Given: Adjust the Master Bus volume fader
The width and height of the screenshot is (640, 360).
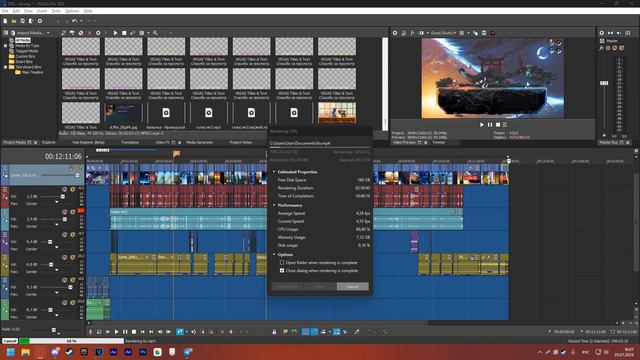Looking at the screenshot, I should click(604, 83).
